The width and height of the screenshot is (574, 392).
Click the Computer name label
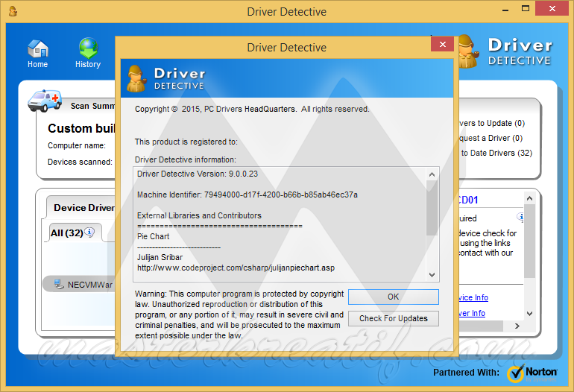point(77,145)
